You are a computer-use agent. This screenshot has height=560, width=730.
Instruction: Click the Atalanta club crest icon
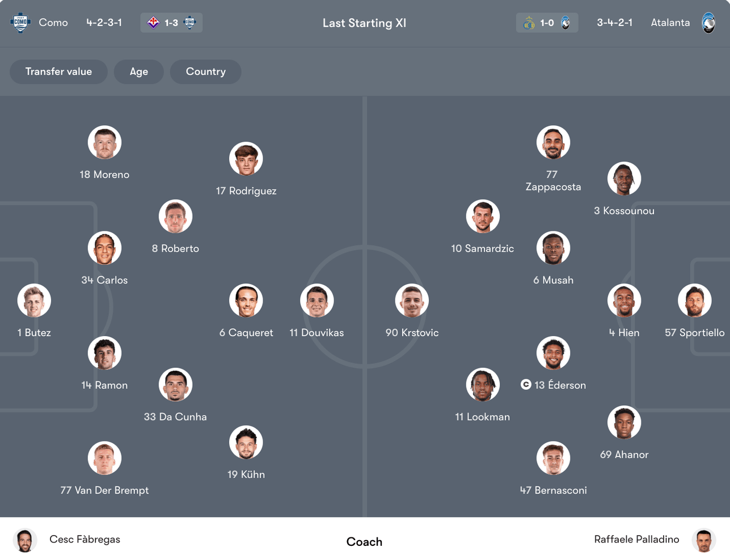(708, 23)
